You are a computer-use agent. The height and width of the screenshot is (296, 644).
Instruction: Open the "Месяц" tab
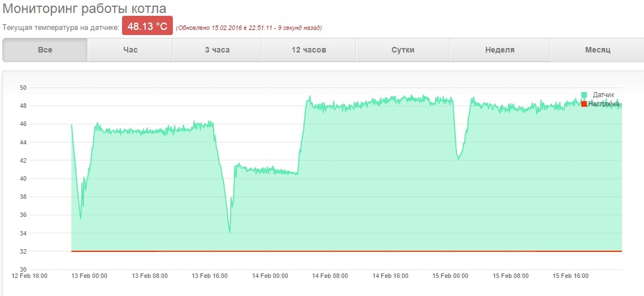[598, 50]
